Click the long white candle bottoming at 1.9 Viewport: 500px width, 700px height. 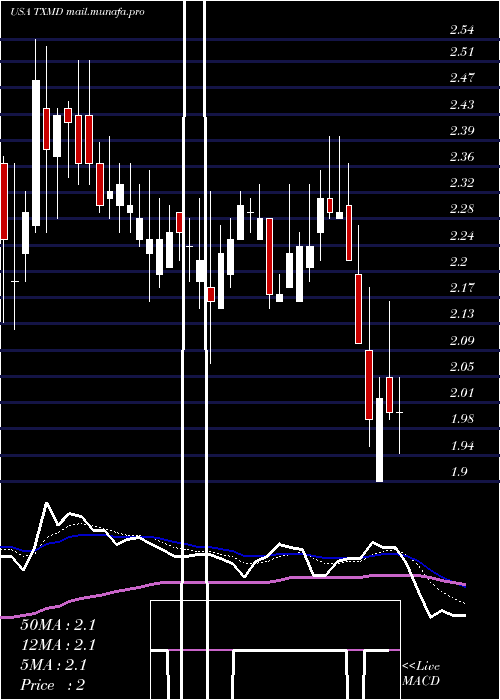(379, 440)
